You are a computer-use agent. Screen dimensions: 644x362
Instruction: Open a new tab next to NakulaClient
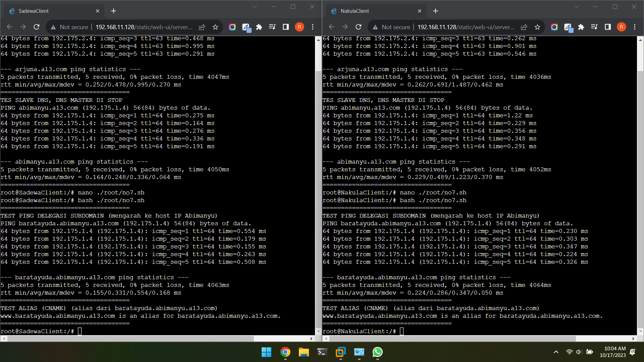(435, 11)
